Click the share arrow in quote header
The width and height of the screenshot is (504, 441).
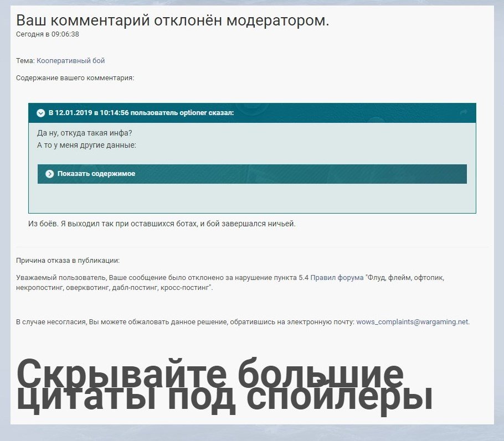pyautogui.click(x=463, y=112)
